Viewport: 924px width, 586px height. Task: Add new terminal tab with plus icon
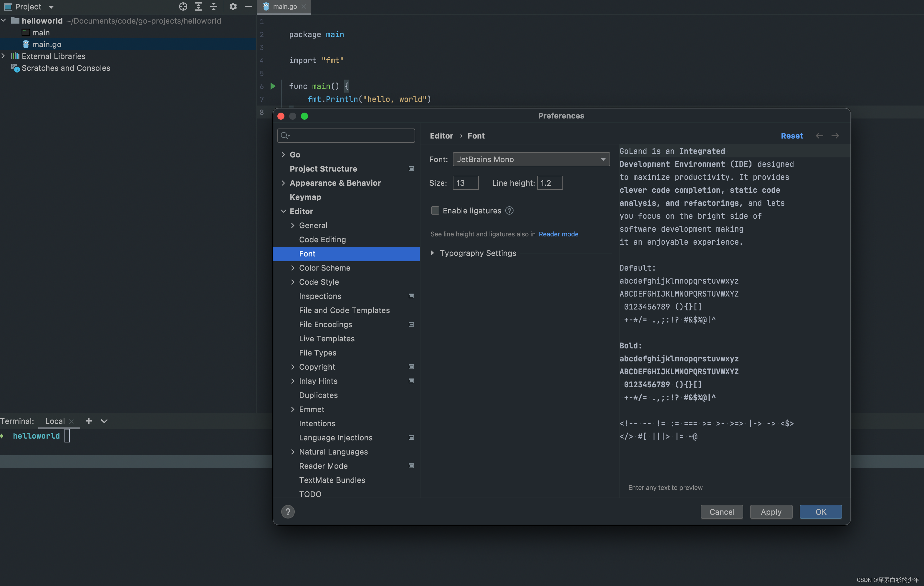click(x=89, y=421)
